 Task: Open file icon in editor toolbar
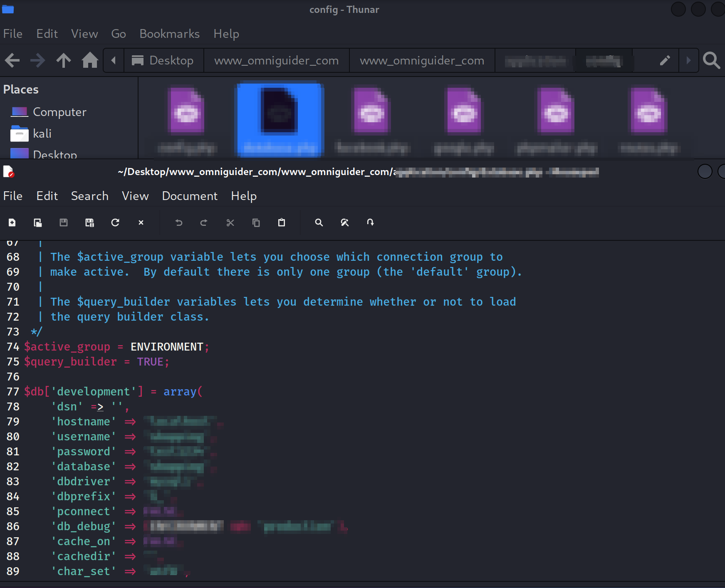tap(38, 222)
